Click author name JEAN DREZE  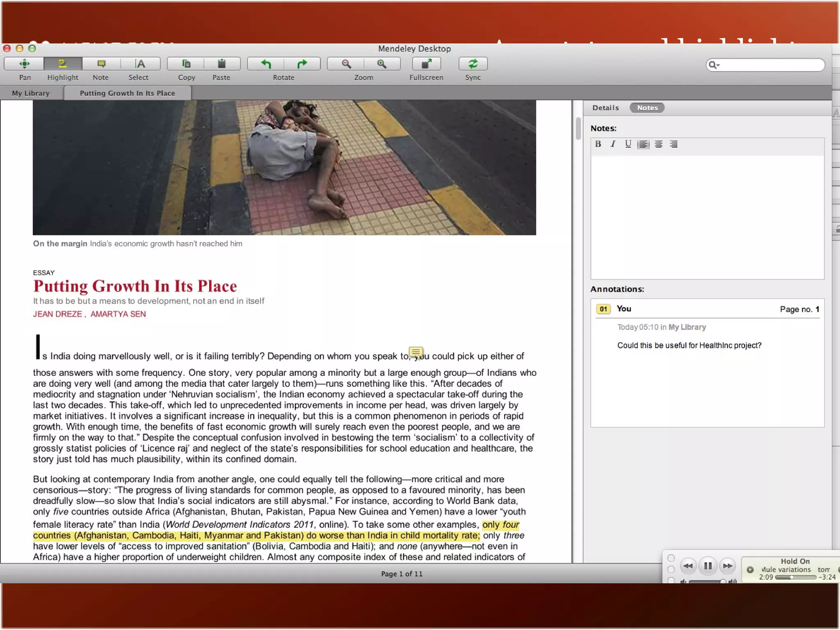point(57,314)
